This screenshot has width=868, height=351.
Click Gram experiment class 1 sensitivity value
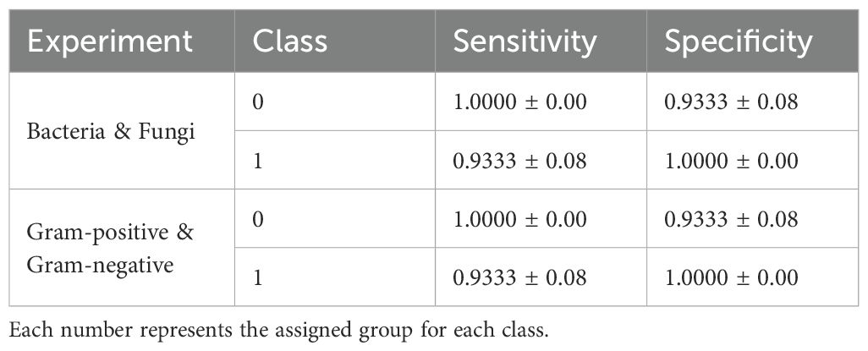click(x=519, y=277)
